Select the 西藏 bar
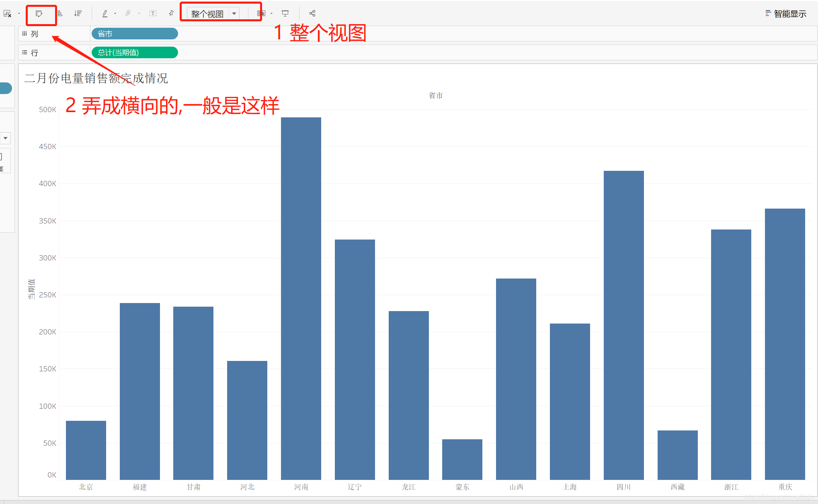Viewport: 818px width, 504px height. (x=678, y=455)
